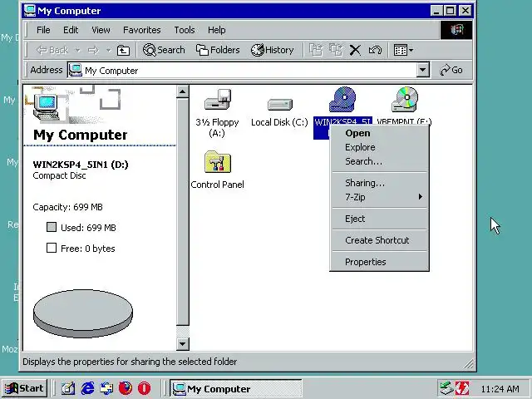Choose Eject in the context menu
The width and height of the screenshot is (532, 399).
(379, 219)
